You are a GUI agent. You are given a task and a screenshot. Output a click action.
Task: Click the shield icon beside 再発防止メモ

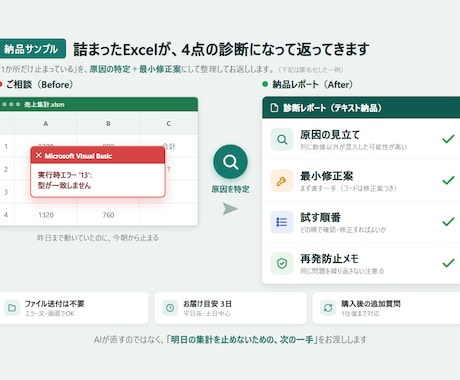[x=282, y=263]
